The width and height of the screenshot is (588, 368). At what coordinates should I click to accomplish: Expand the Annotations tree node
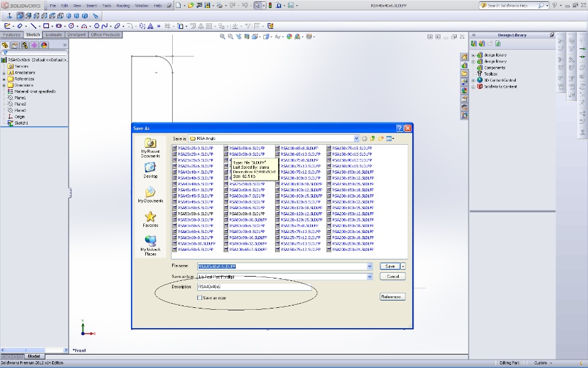point(4,73)
